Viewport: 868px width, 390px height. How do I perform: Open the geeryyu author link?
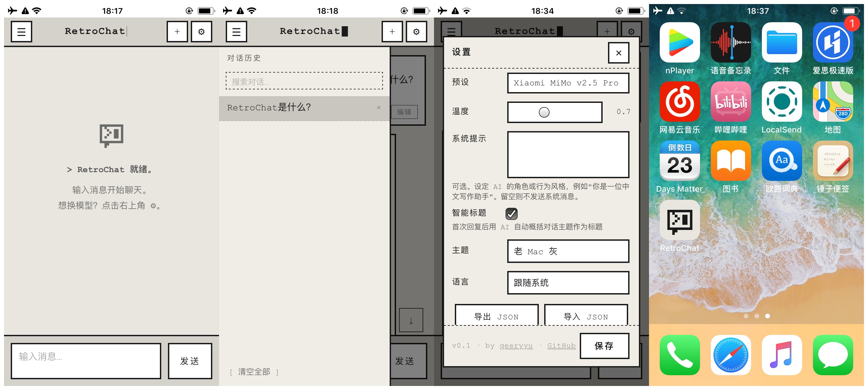(x=516, y=346)
